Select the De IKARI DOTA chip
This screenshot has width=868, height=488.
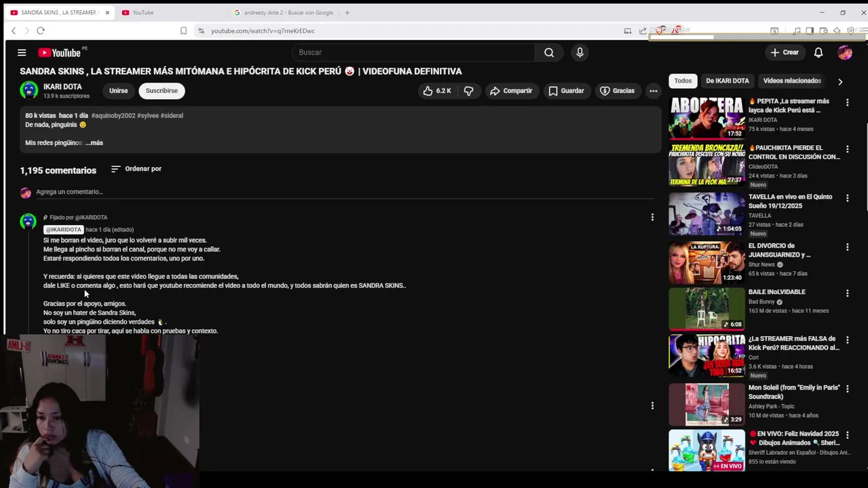coord(728,81)
